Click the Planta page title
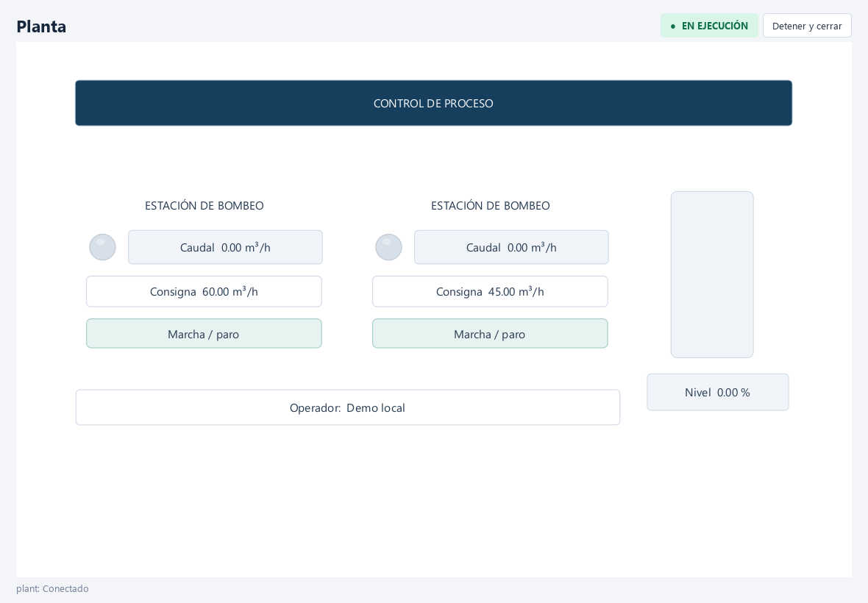 [x=41, y=26]
